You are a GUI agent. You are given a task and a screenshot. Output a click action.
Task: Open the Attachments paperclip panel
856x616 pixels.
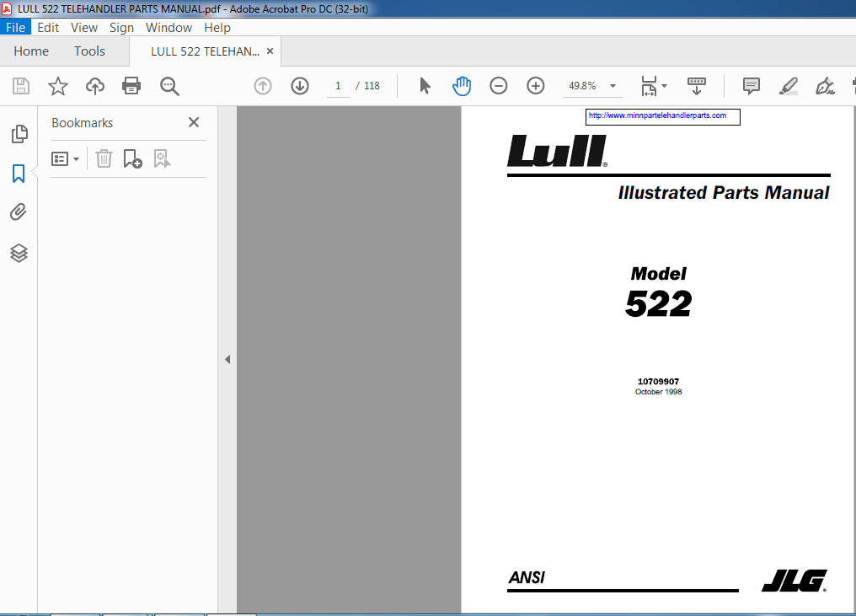pos(19,212)
